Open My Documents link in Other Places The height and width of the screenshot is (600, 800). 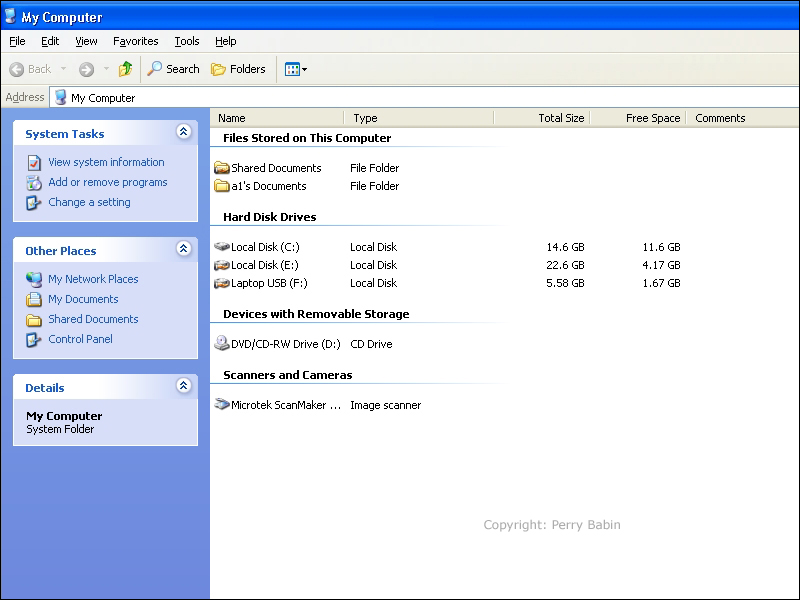(x=83, y=299)
